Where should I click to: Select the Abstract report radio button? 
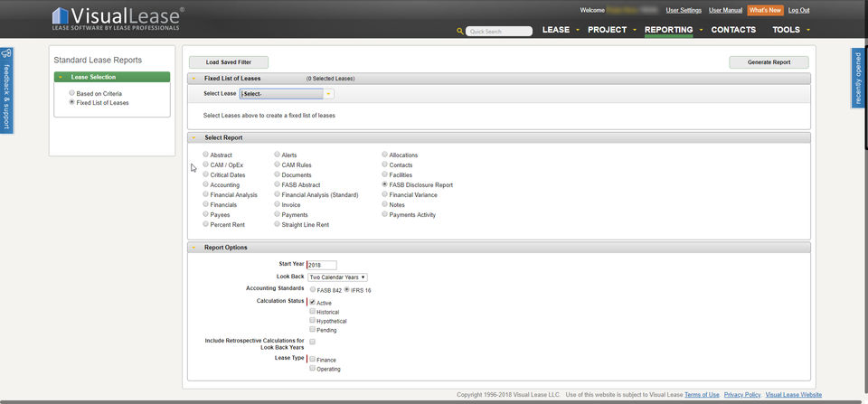click(x=206, y=155)
